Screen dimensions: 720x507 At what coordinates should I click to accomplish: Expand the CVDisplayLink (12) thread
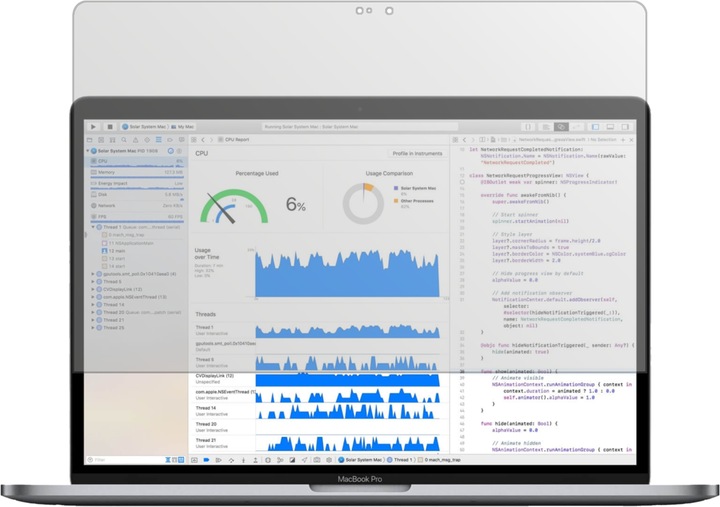(x=93, y=290)
